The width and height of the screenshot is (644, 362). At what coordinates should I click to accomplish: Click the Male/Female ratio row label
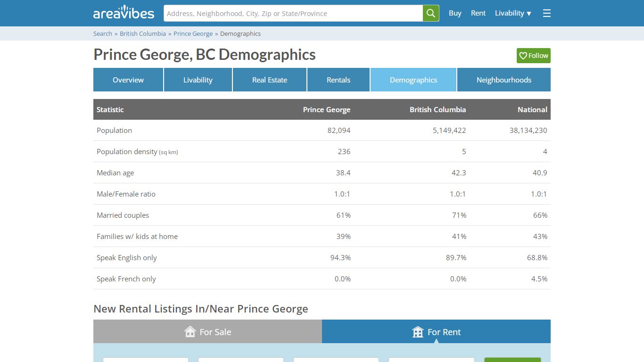126,194
